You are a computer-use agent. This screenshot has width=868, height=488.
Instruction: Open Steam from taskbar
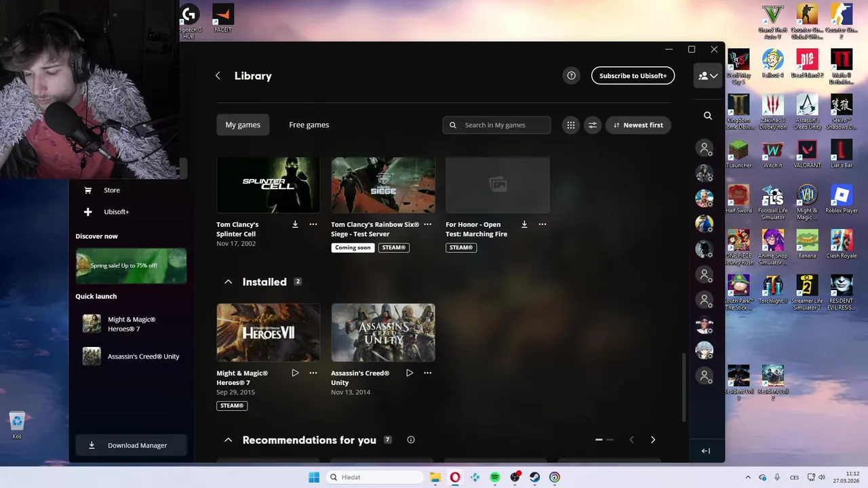coord(535,477)
